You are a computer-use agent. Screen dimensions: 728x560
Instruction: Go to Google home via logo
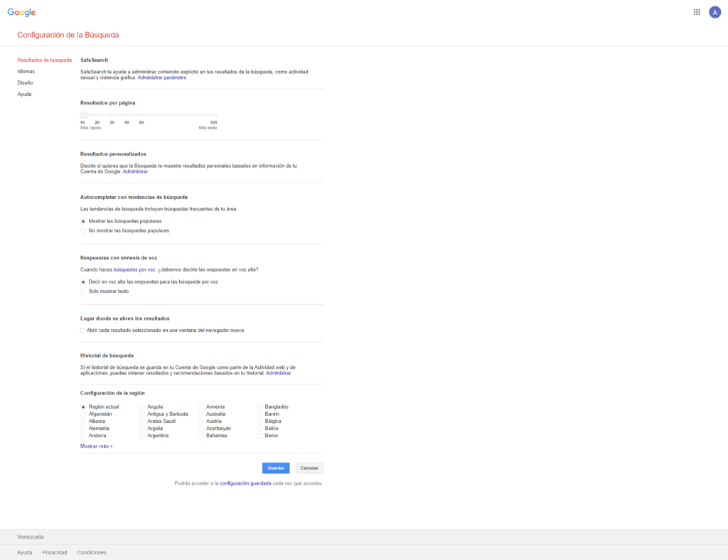[21, 13]
